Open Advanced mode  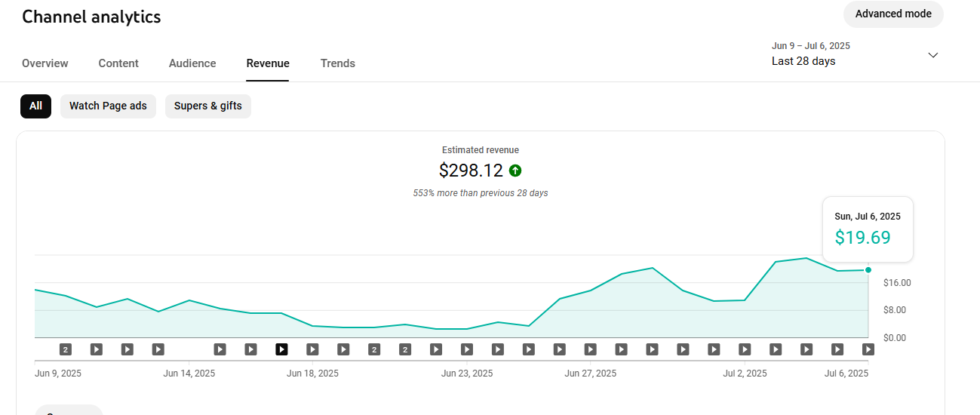click(893, 14)
